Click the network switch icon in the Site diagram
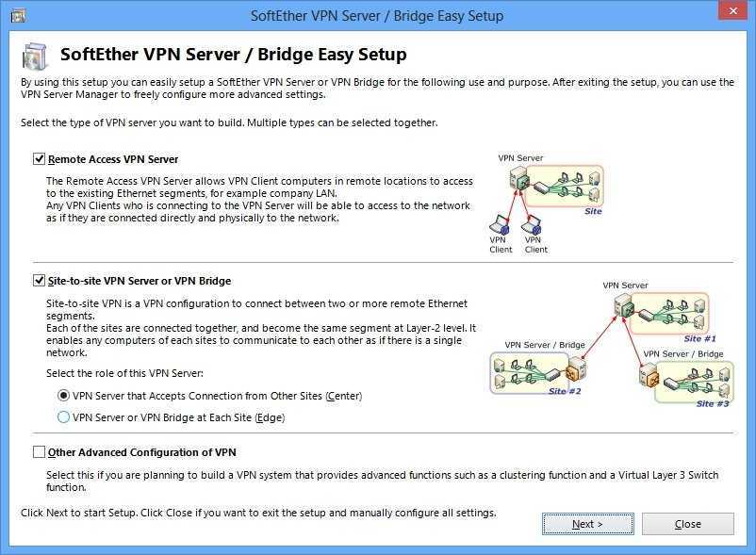This screenshot has height=555, width=756. (x=541, y=188)
